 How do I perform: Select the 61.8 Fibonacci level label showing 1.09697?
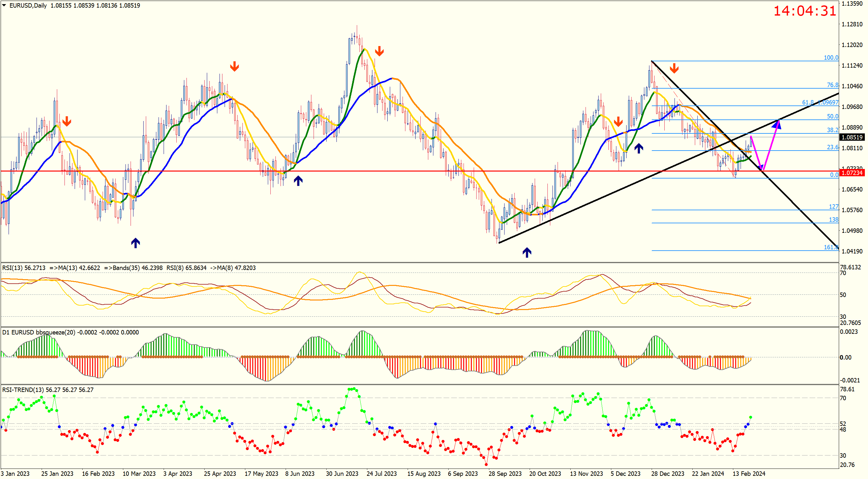click(x=820, y=102)
